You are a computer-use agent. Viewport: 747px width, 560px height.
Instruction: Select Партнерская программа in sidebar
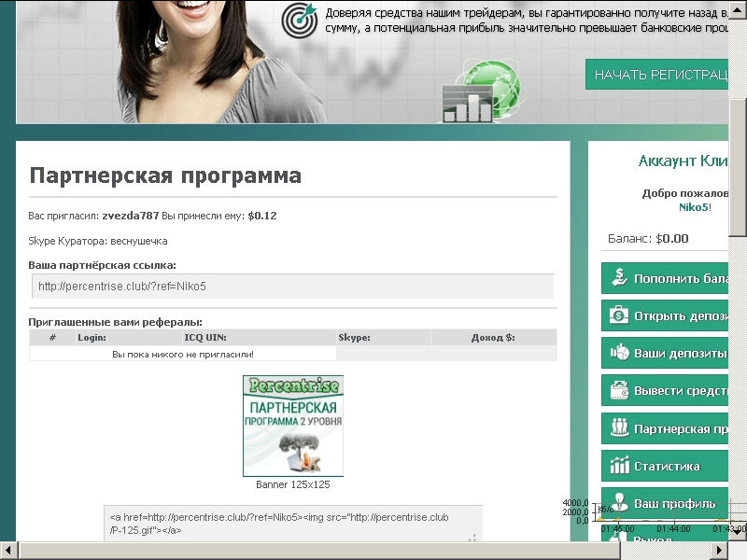point(665,428)
